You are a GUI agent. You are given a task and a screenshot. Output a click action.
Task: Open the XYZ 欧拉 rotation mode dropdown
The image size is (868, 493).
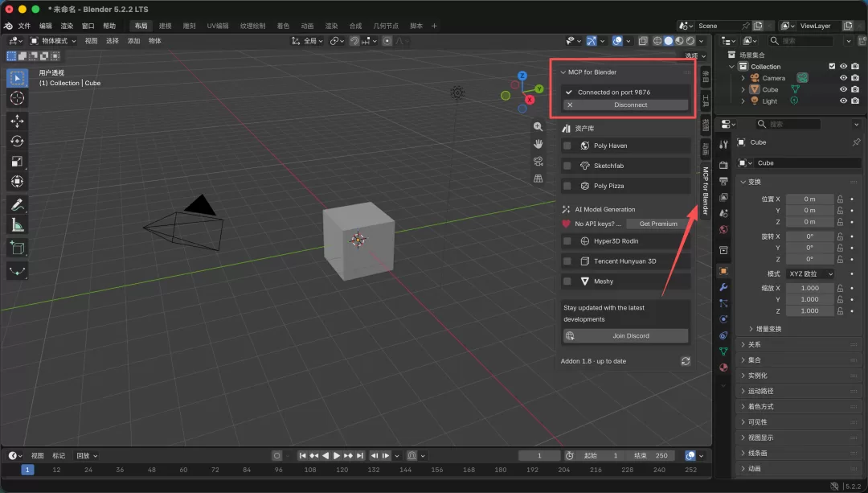coord(810,273)
